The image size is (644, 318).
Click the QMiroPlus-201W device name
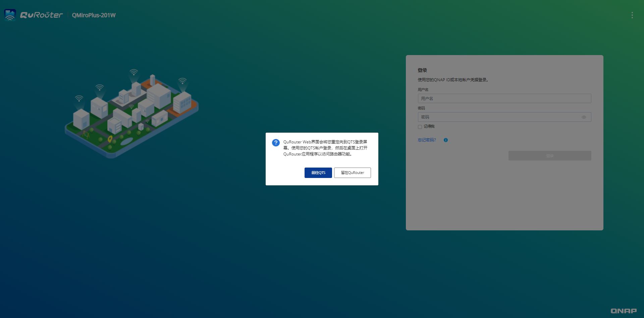[94, 15]
